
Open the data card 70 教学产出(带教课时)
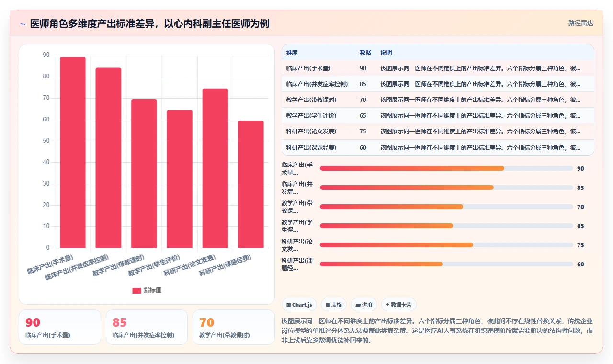point(233,327)
